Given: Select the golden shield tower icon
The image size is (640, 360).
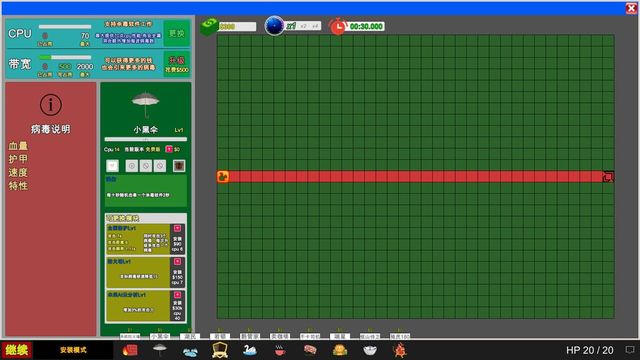Looking at the screenshot, I should tap(220, 350).
